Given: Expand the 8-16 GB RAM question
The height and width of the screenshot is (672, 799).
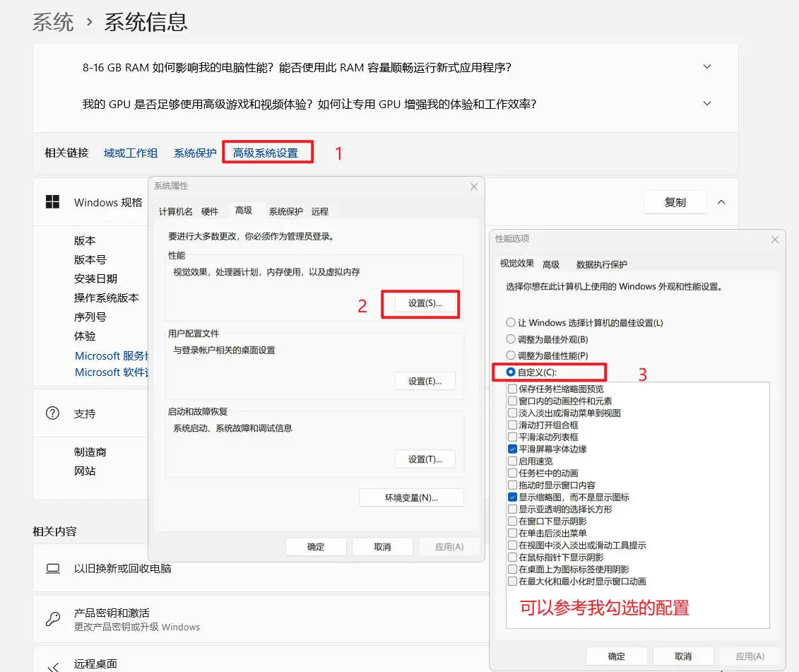Looking at the screenshot, I should click(707, 66).
